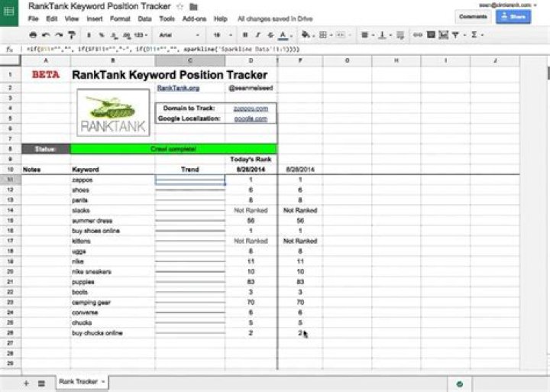Open the View menu
This screenshot has height=392, width=550.
[72, 18]
